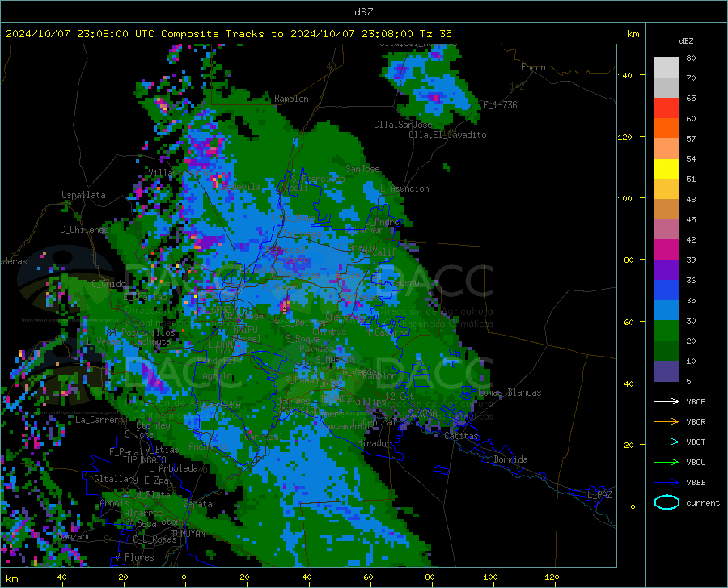The image size is (728, 588).
Task: Click the TUPUNGATO label
Action: pos(145,460)
